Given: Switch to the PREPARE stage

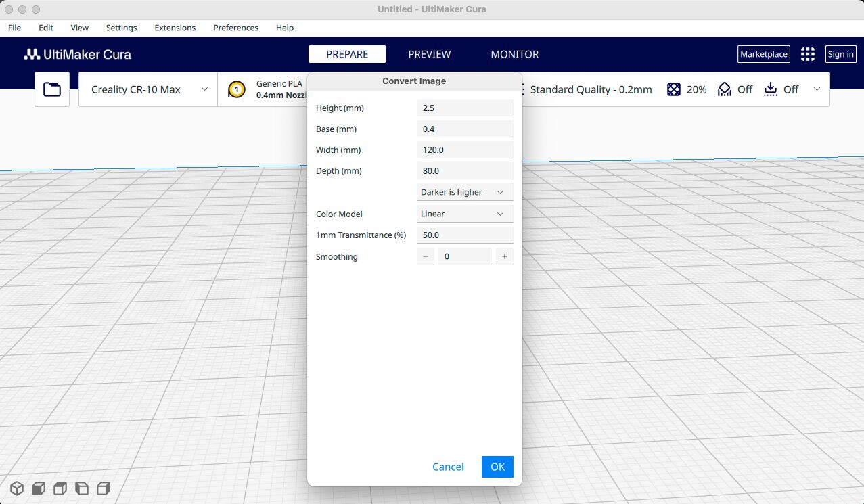Looking at the screenshot, I should click(x=347, y=54).
